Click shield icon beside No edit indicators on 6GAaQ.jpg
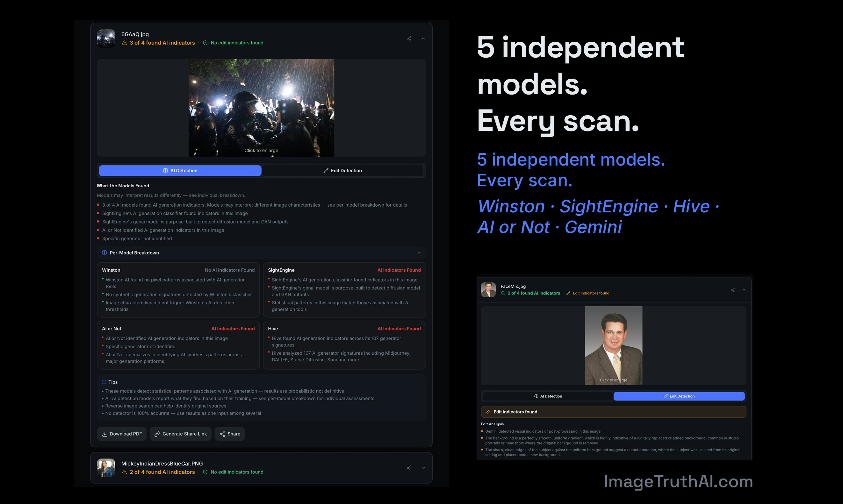 205,43
